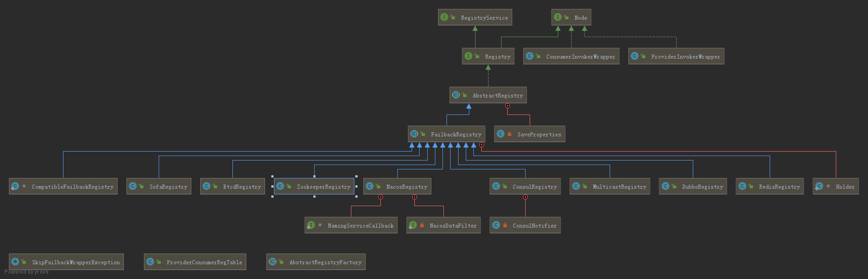Click the interface icon on NamingServiceCallback

[311, 225]
